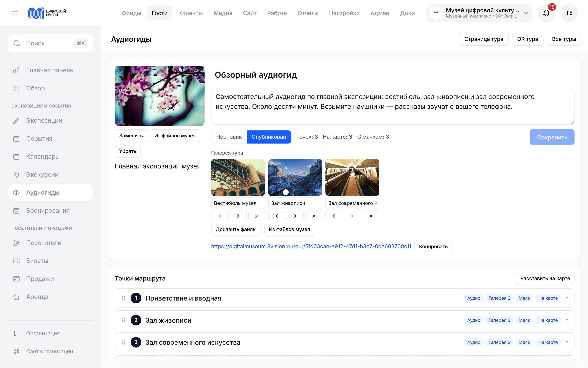Set tour status to Опубликован
Viewport: 588px width, 368px height.
pyautogui.click(x=269, y=137)
